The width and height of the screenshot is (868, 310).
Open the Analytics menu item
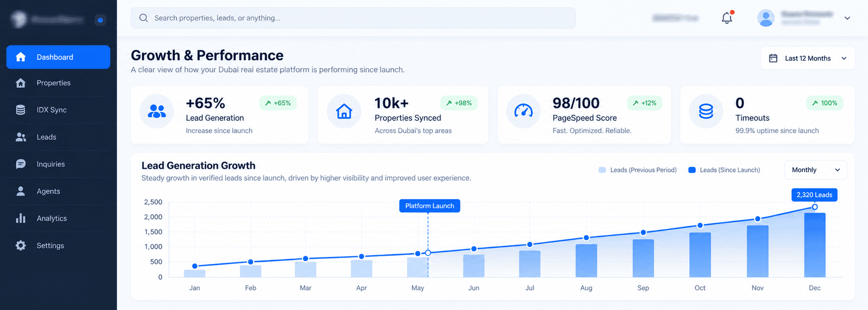click(x=58, y=218)
